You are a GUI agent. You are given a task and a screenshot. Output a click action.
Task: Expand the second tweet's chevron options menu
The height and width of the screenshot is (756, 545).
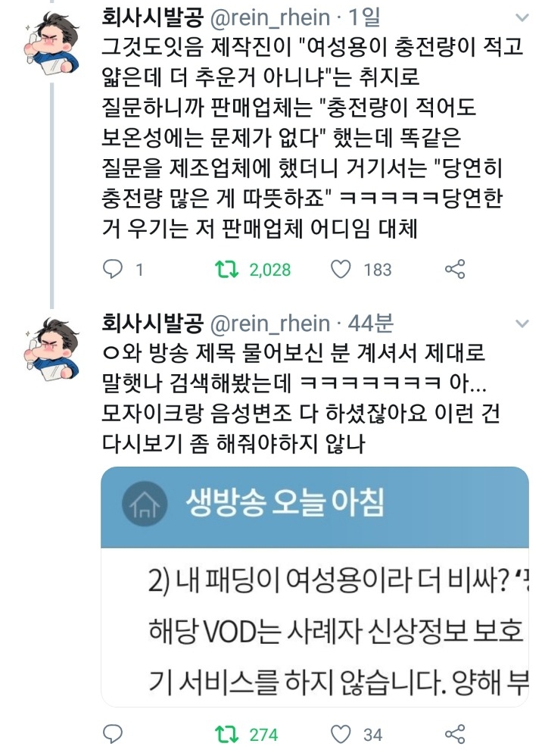522,323
